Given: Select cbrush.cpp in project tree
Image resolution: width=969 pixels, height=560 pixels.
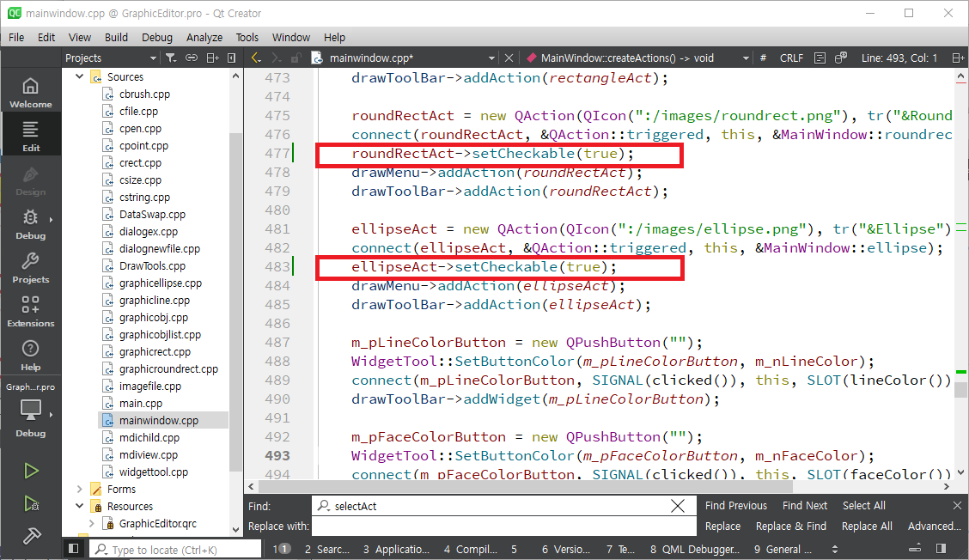Looking at the screenshot, I should (x=144, y=94).
